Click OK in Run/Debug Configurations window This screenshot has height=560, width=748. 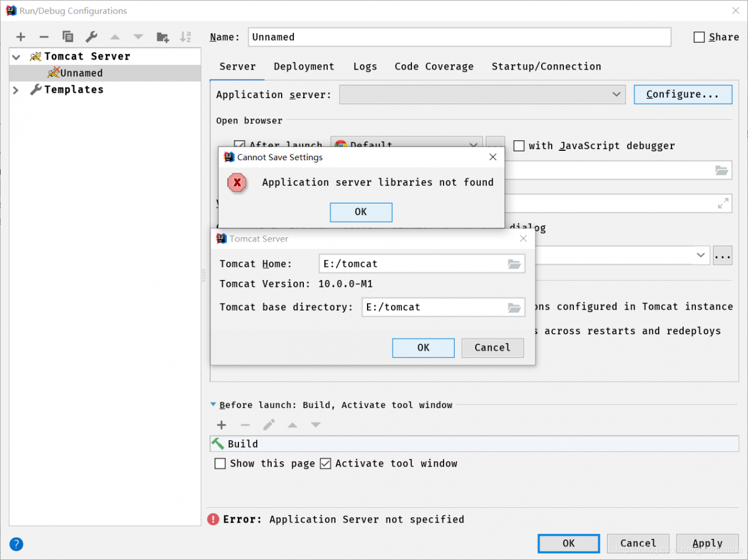tap(569, 544)
